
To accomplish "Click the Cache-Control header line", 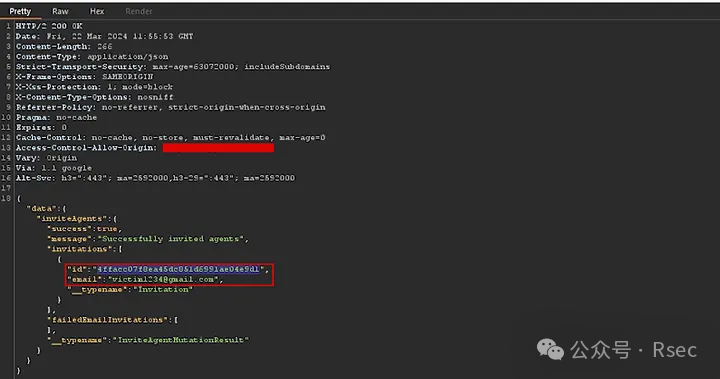I will point(170,137).
